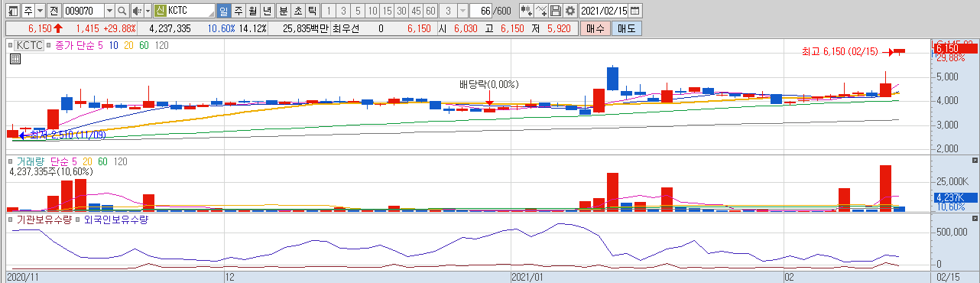Click the orange 20 moving average legend
The width and height of the screenshot is (980, 283).
[128, 46]
